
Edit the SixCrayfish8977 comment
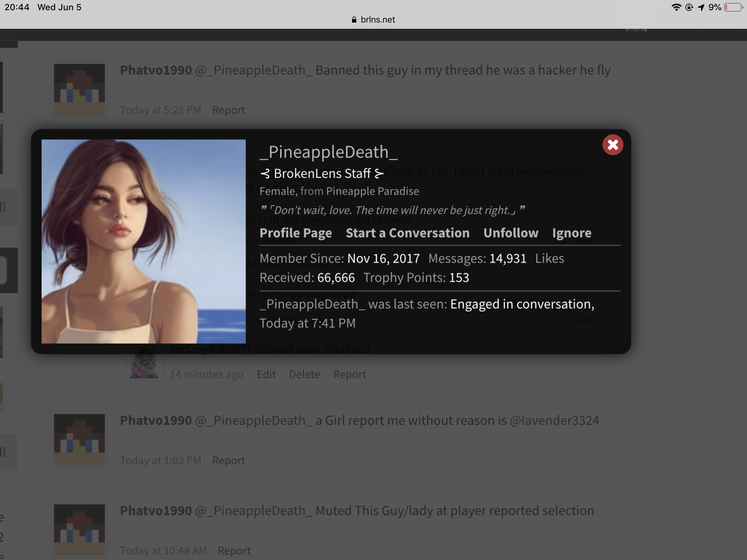266,374
